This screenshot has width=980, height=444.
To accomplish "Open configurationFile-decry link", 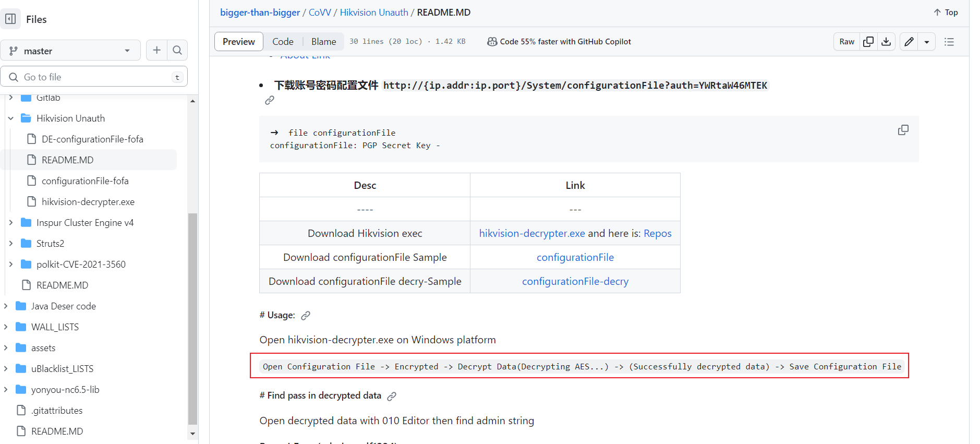I will tap(575, 282).
